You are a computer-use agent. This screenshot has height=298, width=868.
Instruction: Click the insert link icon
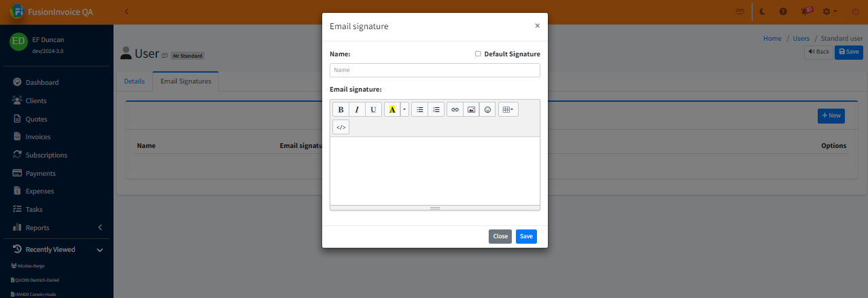click(455, 109)
